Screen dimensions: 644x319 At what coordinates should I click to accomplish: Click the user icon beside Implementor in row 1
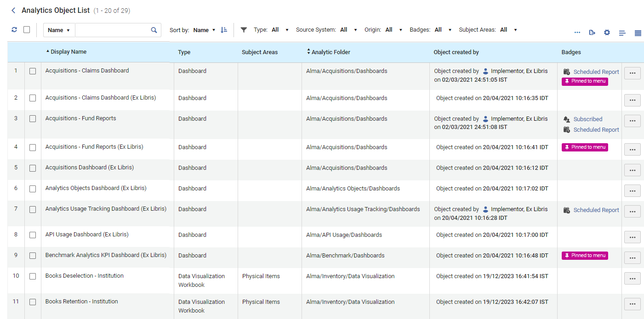[485, 71]
